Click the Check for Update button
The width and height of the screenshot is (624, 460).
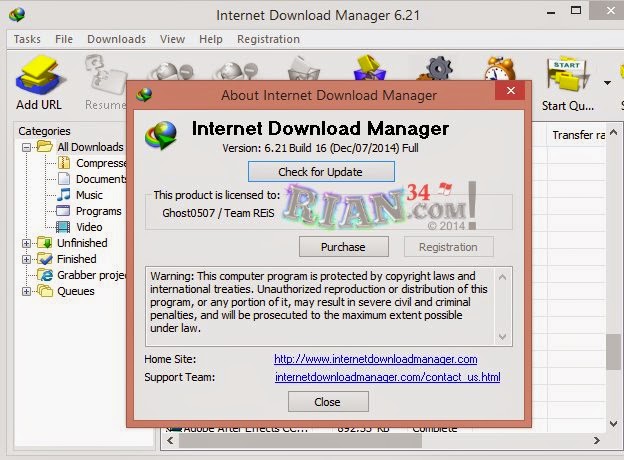click(x=321, y=172)
